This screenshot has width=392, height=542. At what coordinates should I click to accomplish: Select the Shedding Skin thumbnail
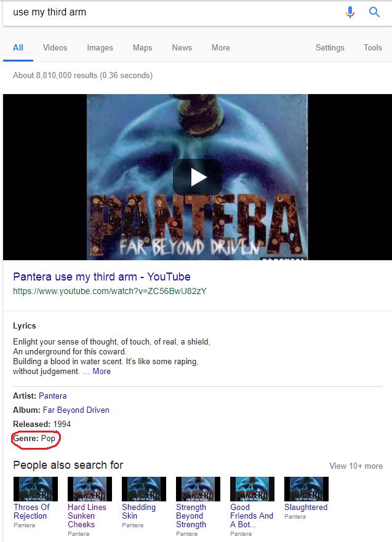pos(144,489)
